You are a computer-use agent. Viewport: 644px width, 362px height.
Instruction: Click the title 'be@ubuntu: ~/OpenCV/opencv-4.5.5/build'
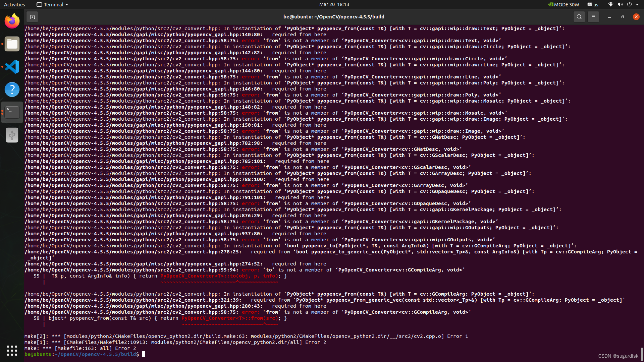(334, 17)
